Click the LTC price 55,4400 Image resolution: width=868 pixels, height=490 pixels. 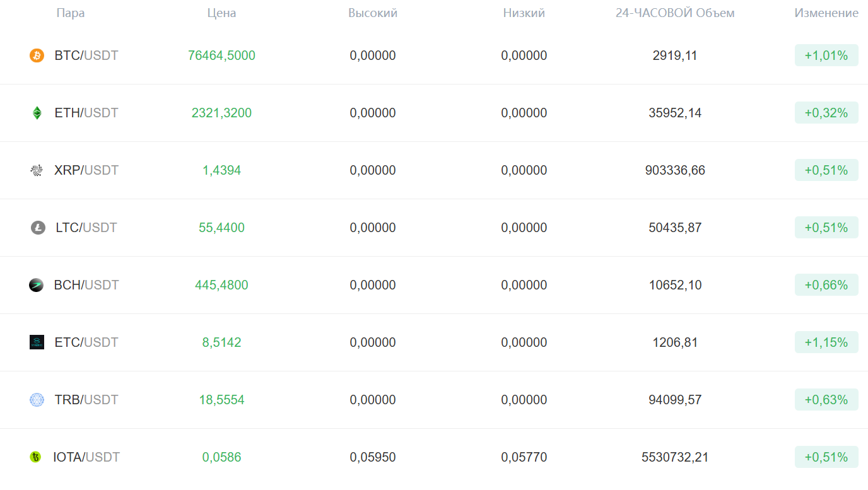click(x=221, y=228)
